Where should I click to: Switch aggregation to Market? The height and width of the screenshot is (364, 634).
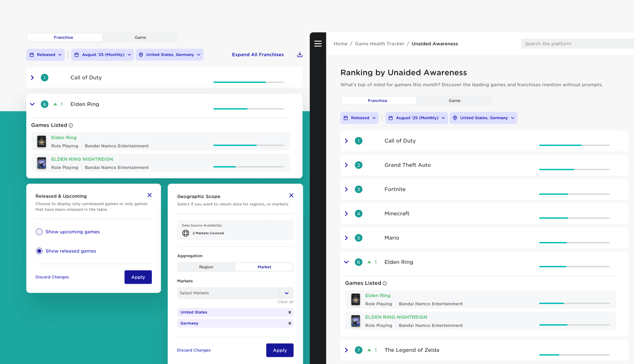point(264,267)
